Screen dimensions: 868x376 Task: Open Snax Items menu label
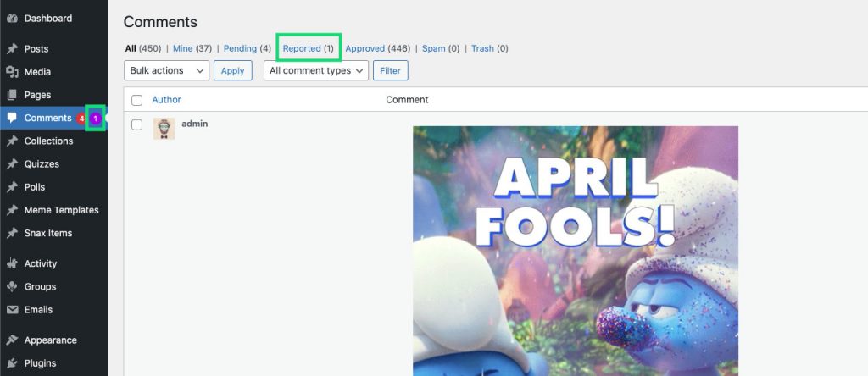(48, 234)
